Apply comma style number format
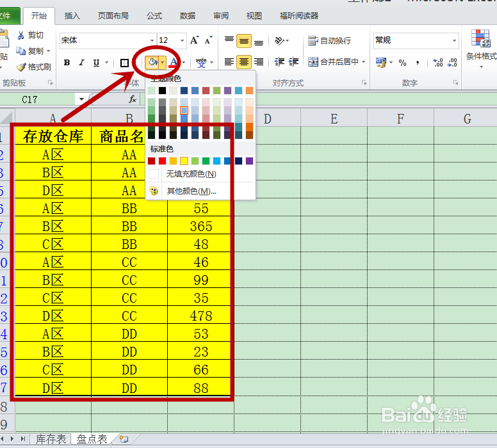Viewport: 497px width, 448px height. click(418, 63)
